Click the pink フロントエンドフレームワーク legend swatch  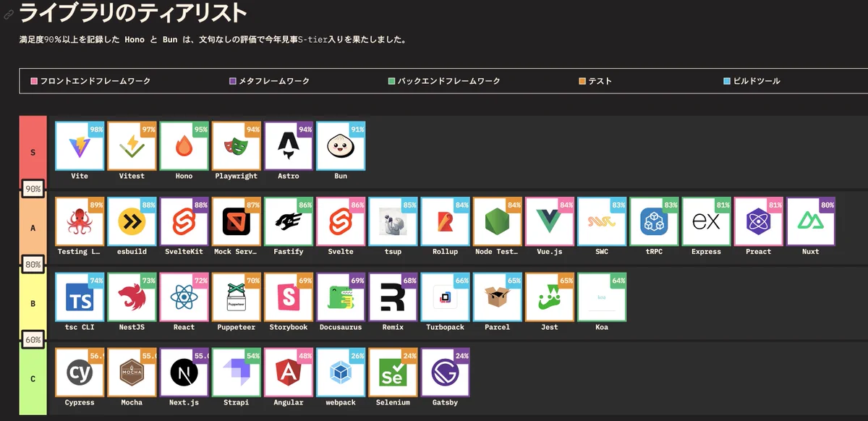coord(34,81)
